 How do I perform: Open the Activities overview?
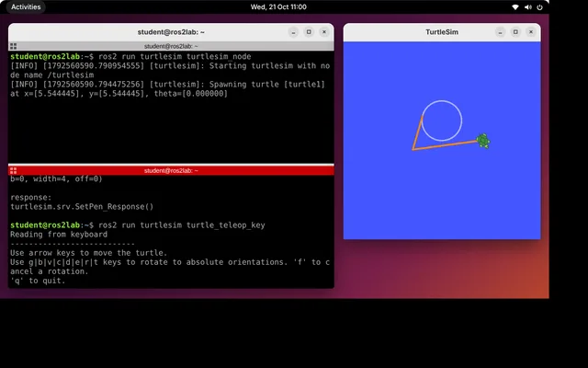[x=26, y=6]
